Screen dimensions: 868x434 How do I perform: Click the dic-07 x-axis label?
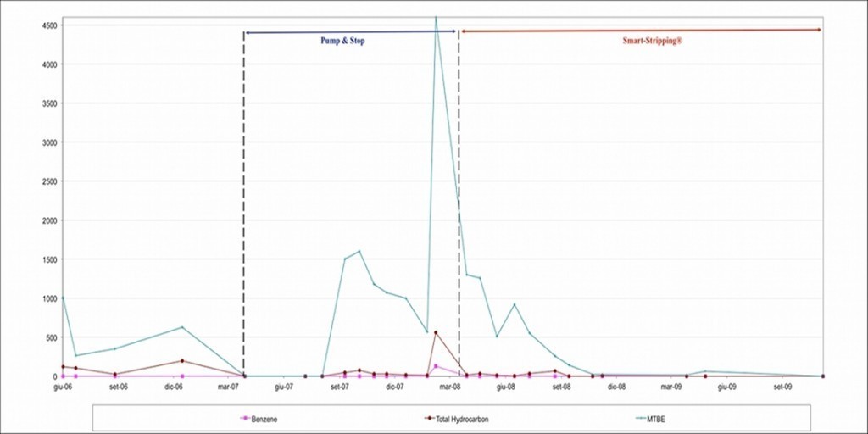(395, 387)
